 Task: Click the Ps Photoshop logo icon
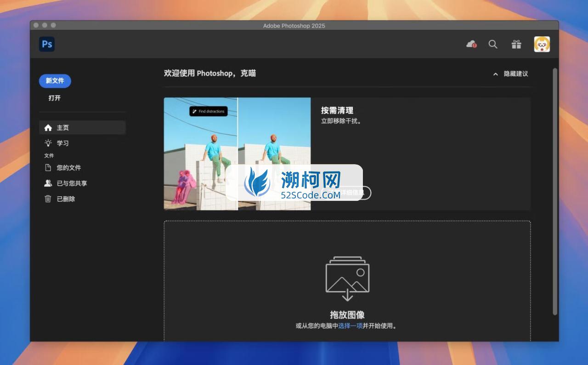pos(47,44)
